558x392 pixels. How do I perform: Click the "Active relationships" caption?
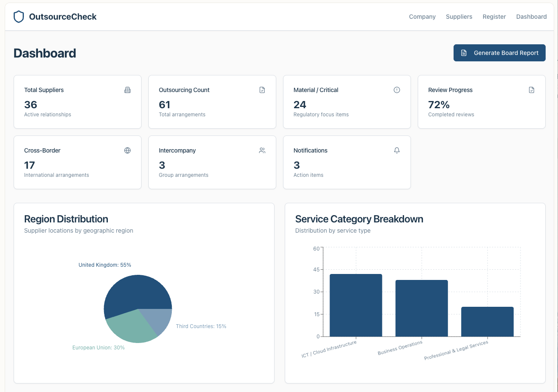coord(48,115)
